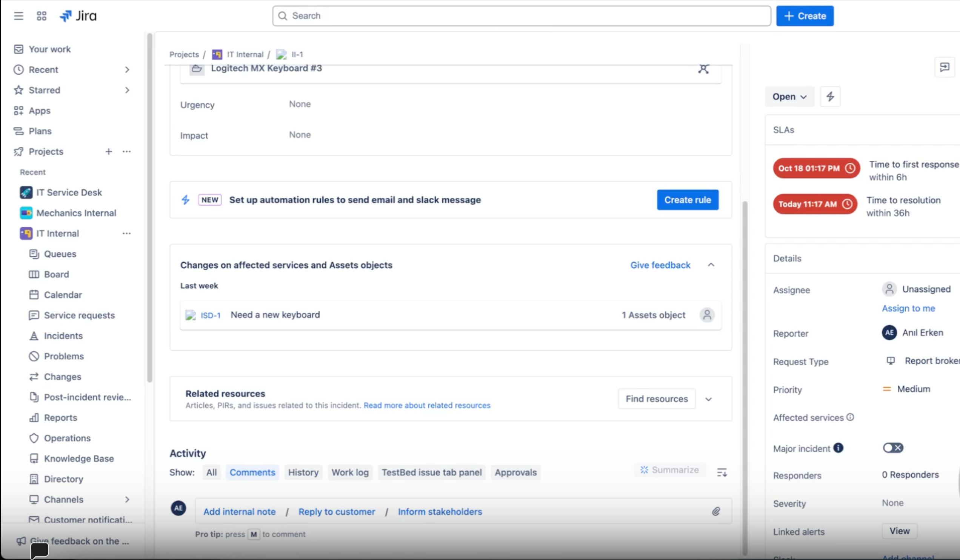Click the Create rule button
The image size is (960, 560).
point(687,200)
